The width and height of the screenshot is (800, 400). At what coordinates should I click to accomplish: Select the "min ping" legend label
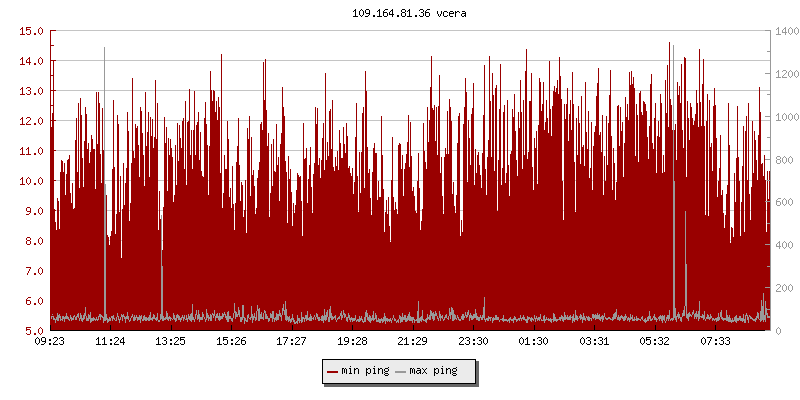[x=364, y=372]
